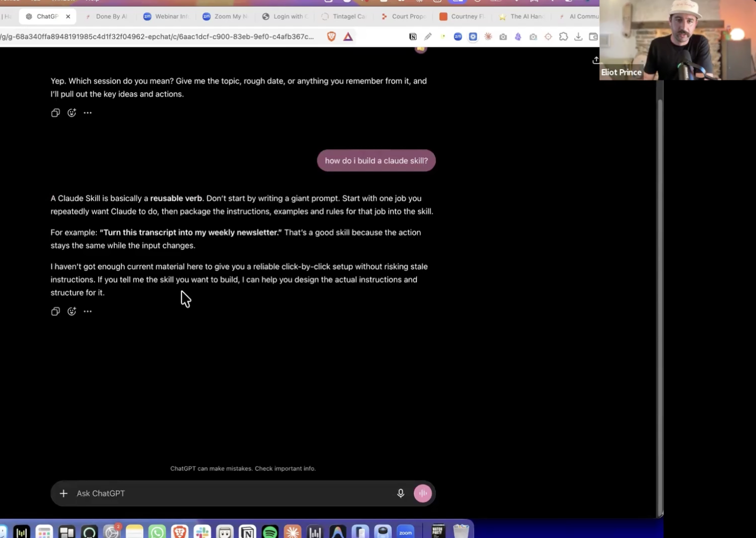Open Spotify from the Dock
The width and height of the screenshot is (756, 538).
(270, 532)
